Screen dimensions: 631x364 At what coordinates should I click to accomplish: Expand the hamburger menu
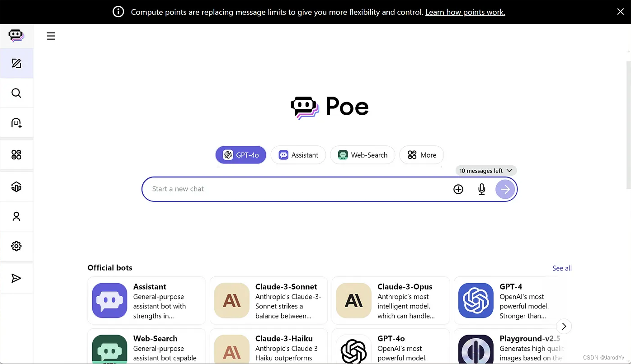click(51, 36)
